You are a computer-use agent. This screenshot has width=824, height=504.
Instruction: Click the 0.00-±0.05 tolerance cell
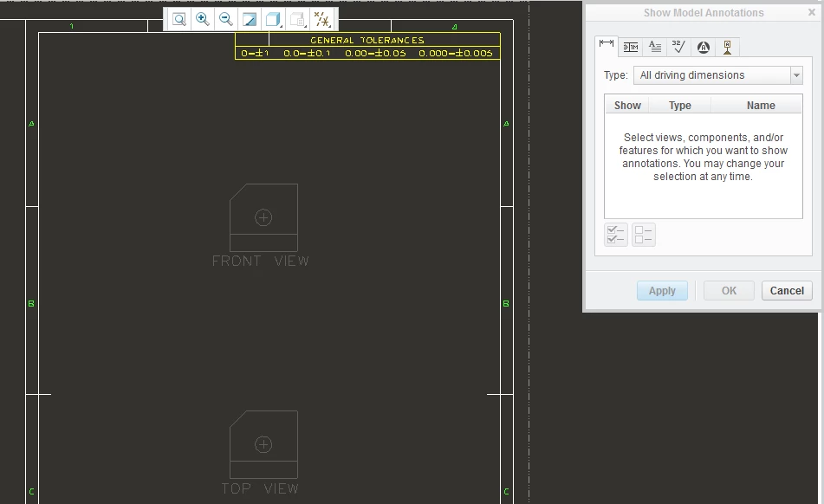pos(375,53)
